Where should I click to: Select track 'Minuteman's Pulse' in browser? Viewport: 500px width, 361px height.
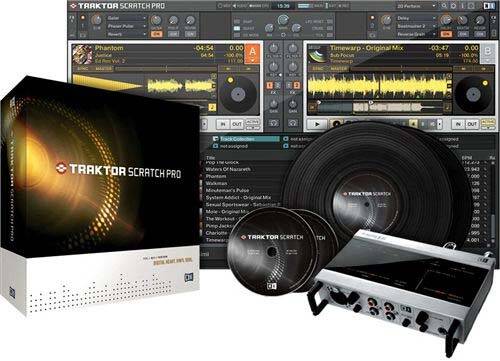coord(227,190)
